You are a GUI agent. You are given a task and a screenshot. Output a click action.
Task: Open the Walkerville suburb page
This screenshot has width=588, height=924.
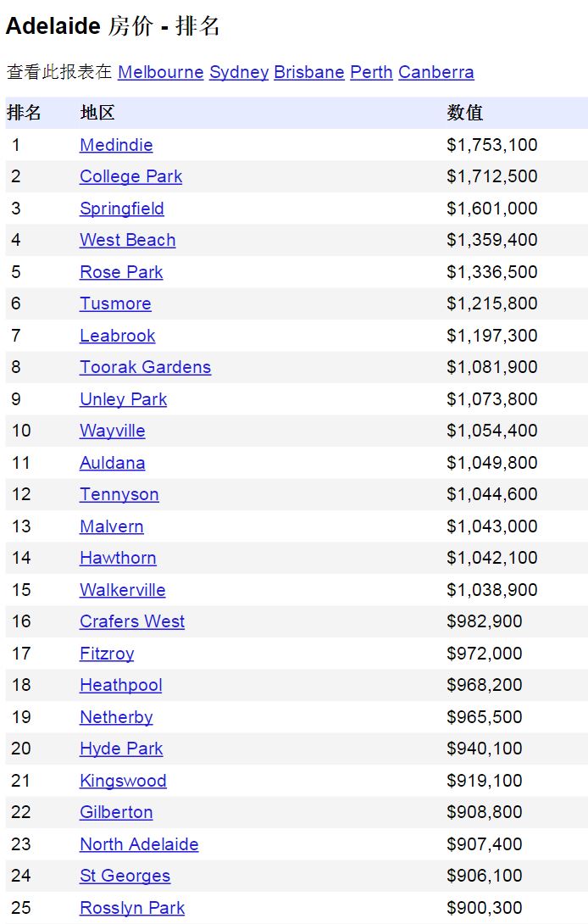tap(122, 590)
